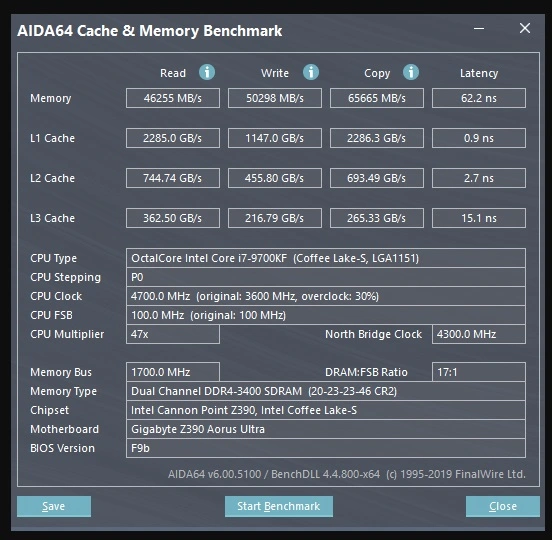Minimize the benchmark window

click(479, 29)
